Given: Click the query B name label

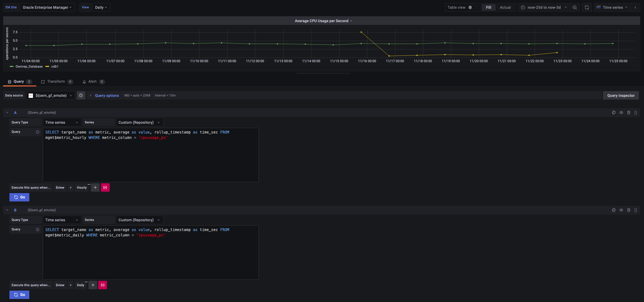Looking at the screenshot, I should 15,210.
